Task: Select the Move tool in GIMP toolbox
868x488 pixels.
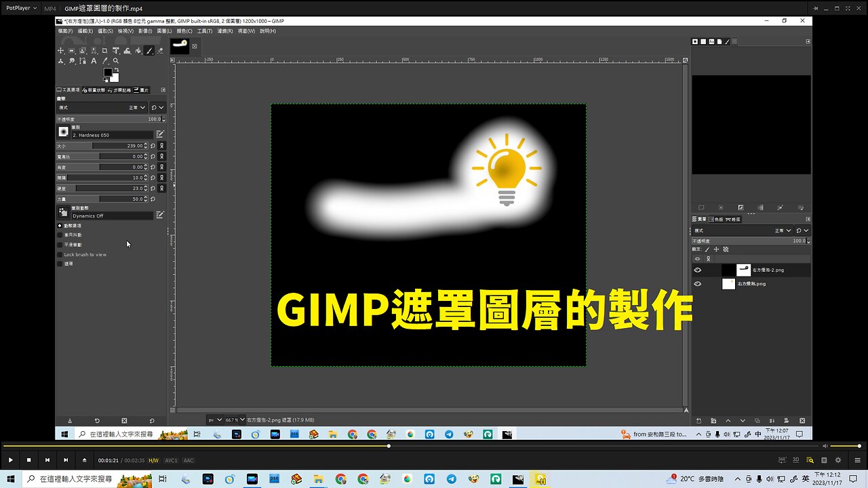Action: point(60,50)
